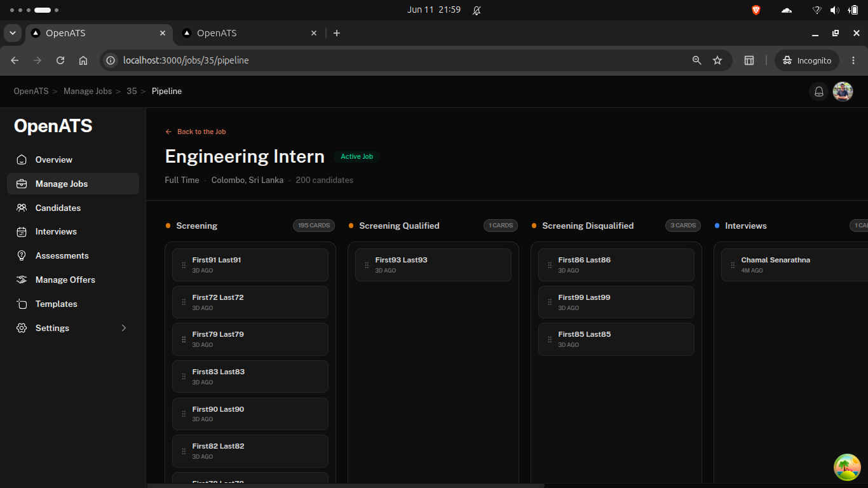Click the Manage Jobs briefcase icon
The height and width of the screenshot is (488, 868).
click(22, 184)
